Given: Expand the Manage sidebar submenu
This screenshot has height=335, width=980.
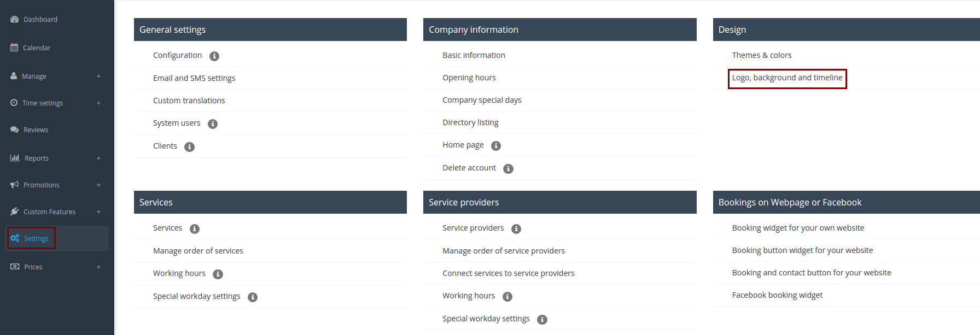Looking at the screenshot, I should click(98, 76).
